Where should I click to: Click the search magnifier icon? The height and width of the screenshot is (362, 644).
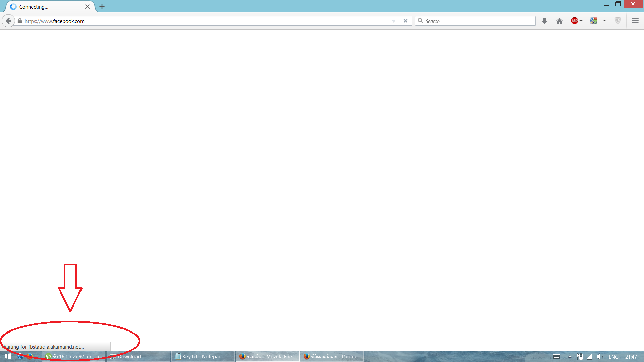[420, 21]
